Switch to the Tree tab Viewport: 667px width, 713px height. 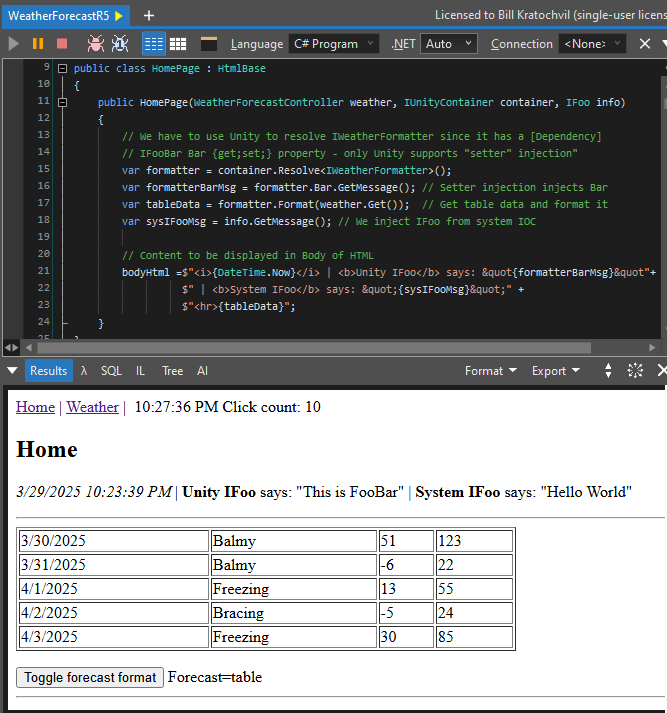pos(172,371)
